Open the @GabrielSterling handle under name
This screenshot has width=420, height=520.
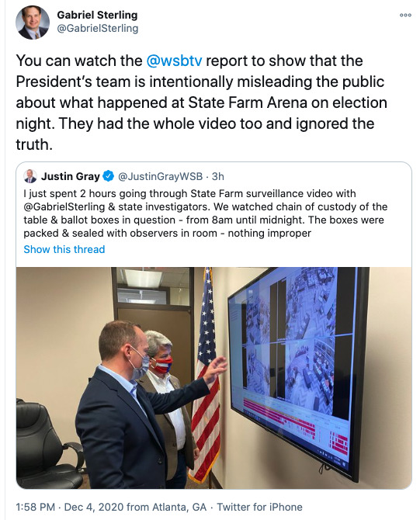[x=98, y=29]
